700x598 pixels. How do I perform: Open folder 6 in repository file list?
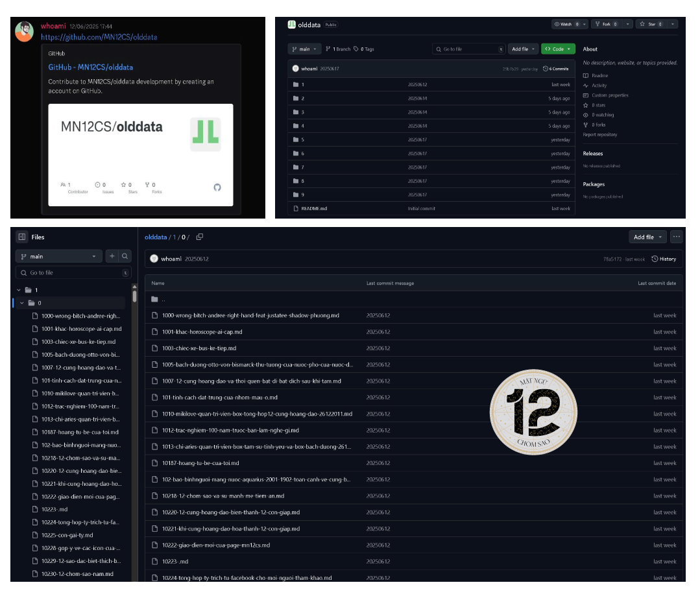[x=303, y=154]
